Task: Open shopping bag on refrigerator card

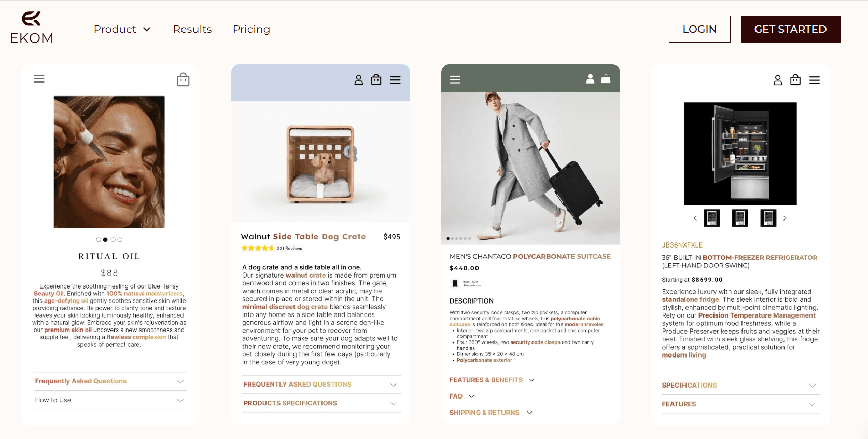Action: 795,80
